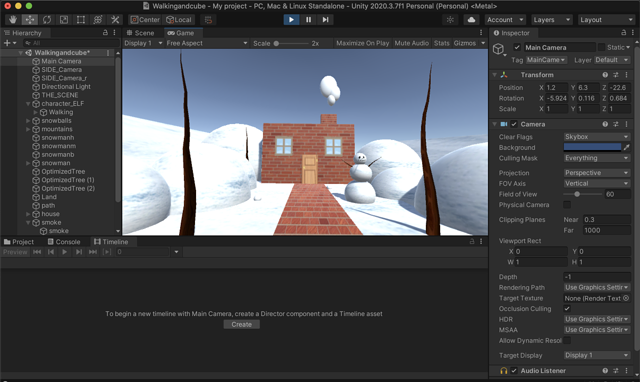Switch to the Console tab
640x382 pixels.
(x=64, y=242)
